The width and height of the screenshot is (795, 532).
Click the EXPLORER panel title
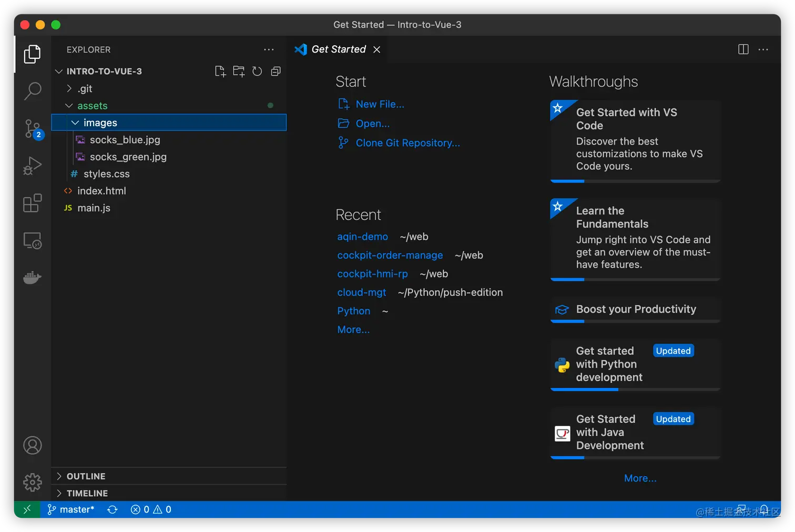click(x=88, y=49)
